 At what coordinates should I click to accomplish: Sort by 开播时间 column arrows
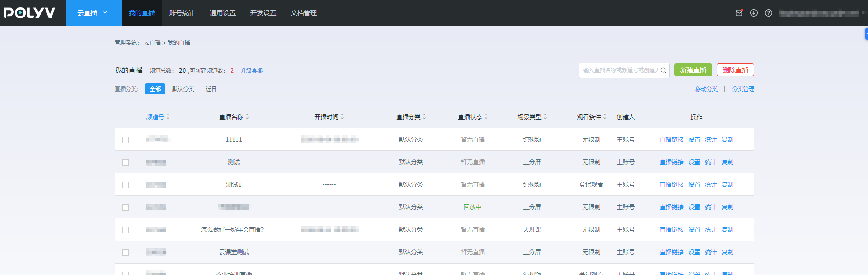(x=342, y=117)
